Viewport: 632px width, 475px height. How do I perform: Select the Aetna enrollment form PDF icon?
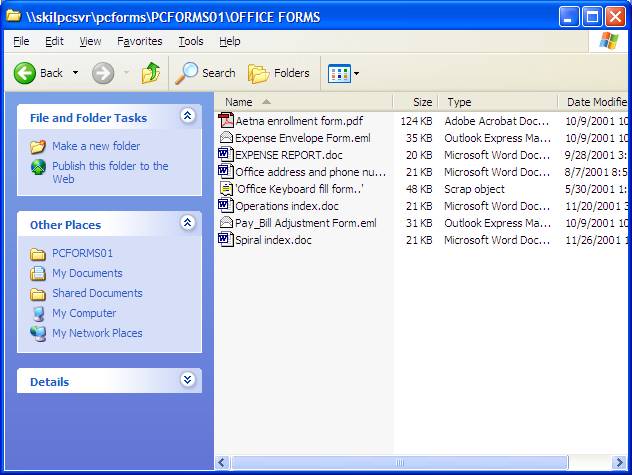pyautogui.click(x=226, y=121)
